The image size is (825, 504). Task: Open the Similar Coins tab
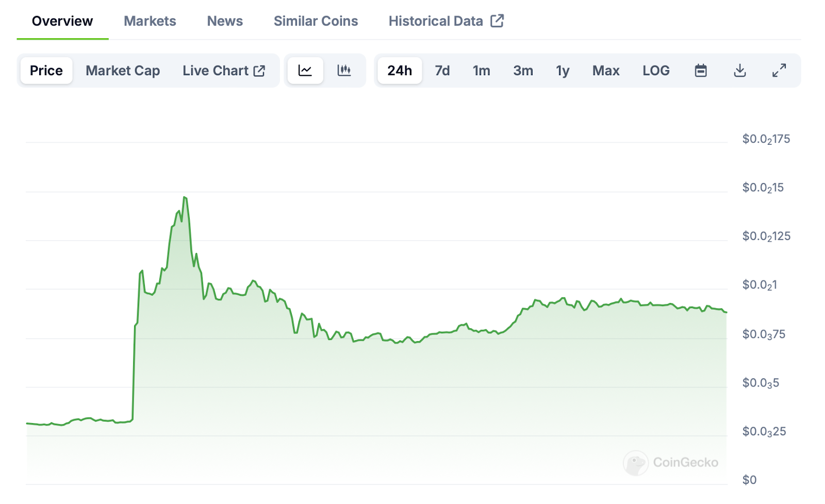click(x=316, y=21)
